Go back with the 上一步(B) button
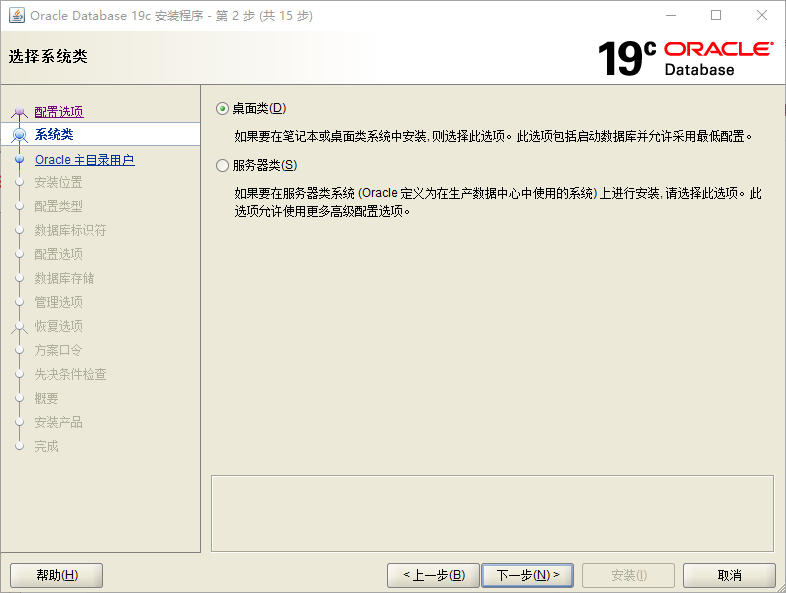 (x=433, y=575)
